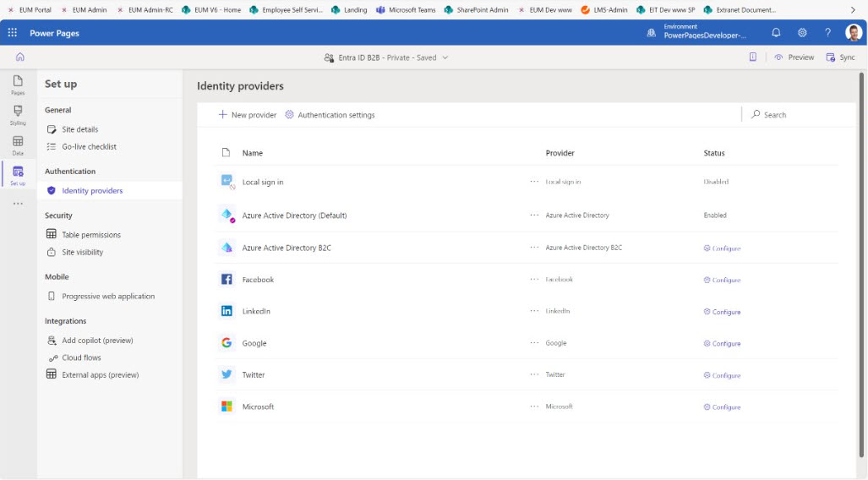Configure the Facebook provider
868x480 pixels.
(722, 280)
